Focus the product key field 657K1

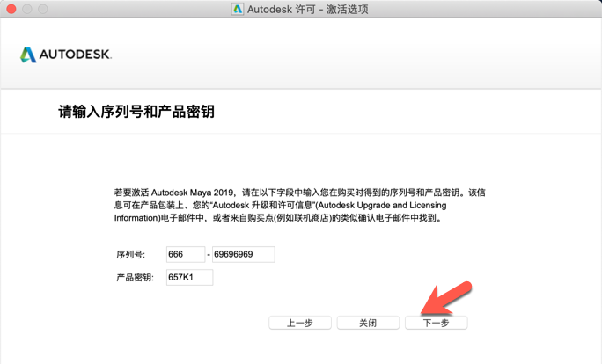pos(189,277)
